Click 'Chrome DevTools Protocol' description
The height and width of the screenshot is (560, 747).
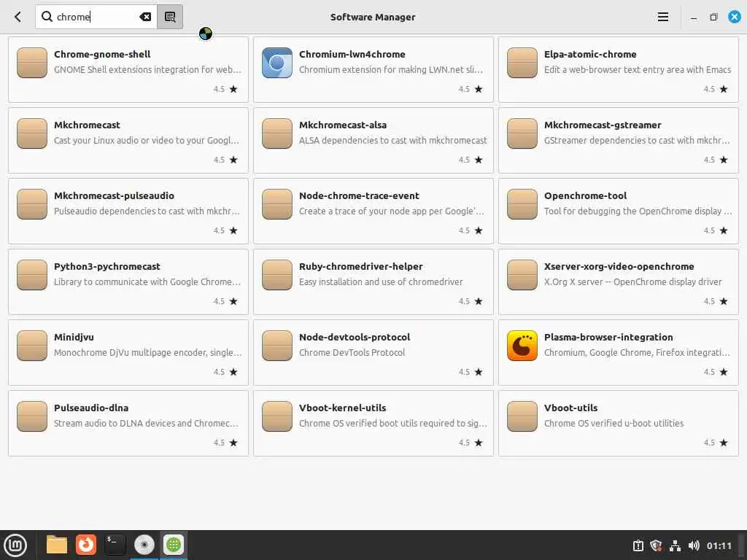(x=352, y=352)
